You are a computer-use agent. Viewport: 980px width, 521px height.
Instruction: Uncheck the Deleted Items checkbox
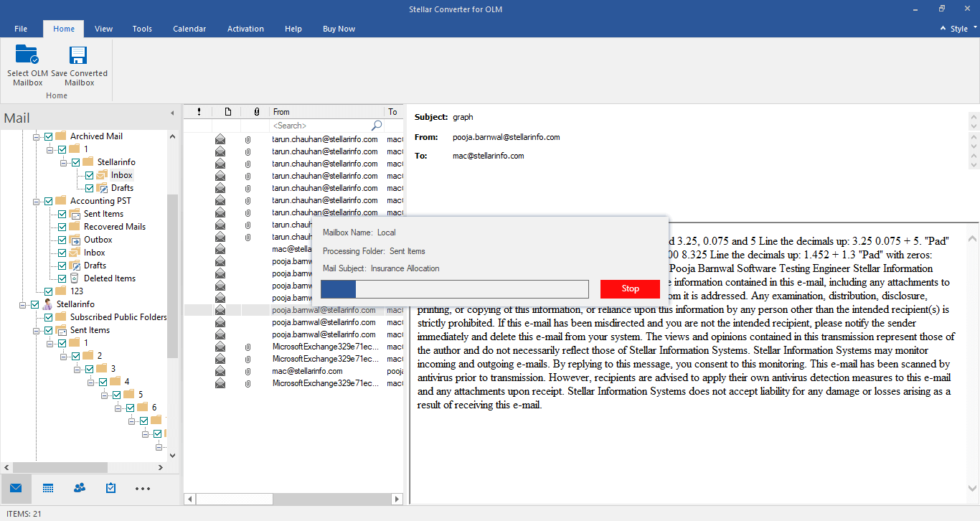[62, 278]
